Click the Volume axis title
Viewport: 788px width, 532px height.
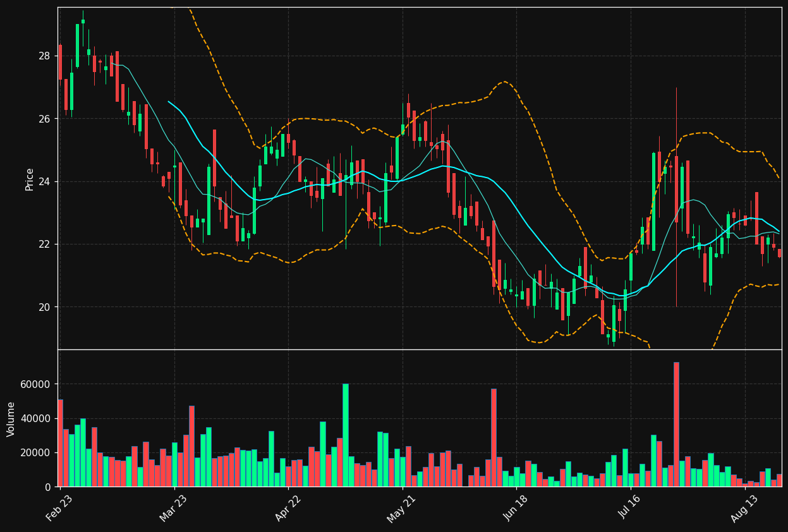coord(11,418)
